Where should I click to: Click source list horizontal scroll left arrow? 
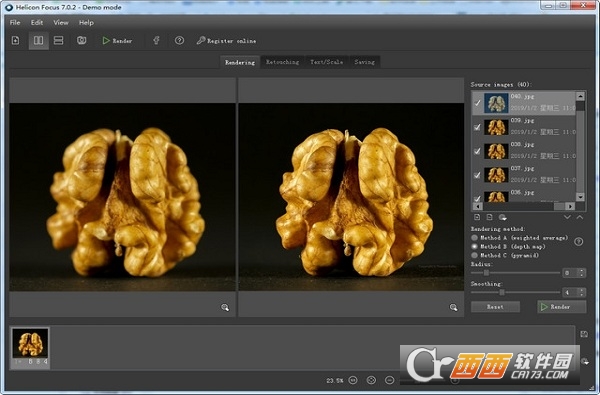pyautogui.click(x=477, y=206)
